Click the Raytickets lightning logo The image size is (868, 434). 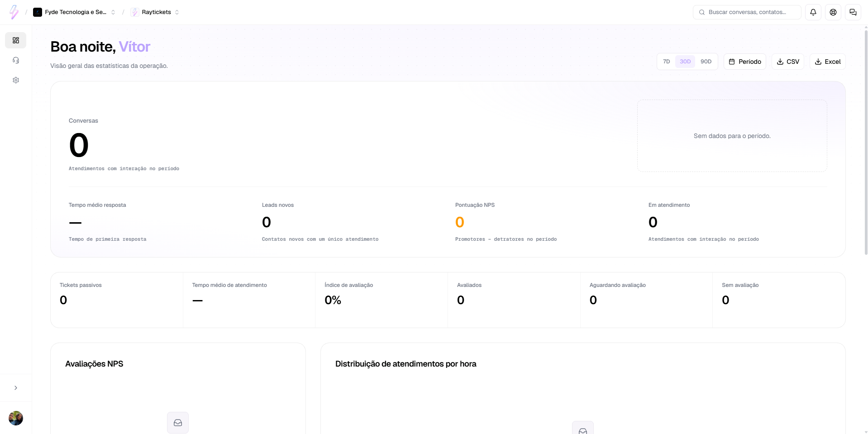[x=14, y=12]
